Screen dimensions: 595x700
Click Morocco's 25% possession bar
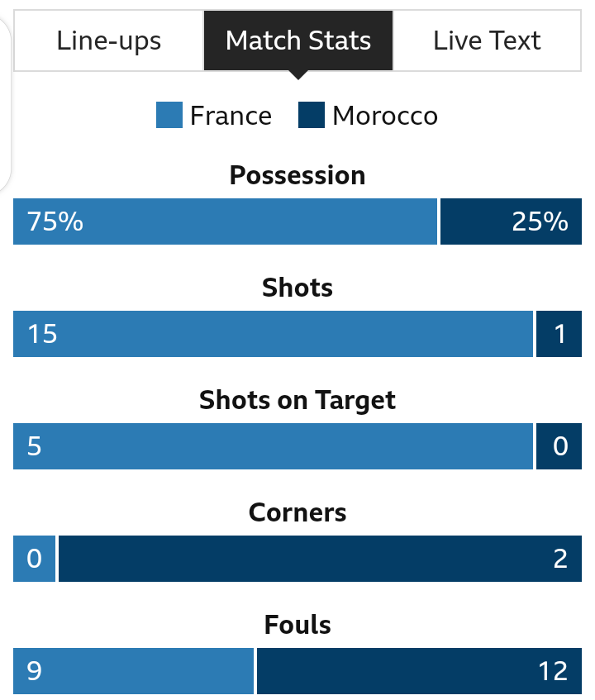(x=511, y=221)
